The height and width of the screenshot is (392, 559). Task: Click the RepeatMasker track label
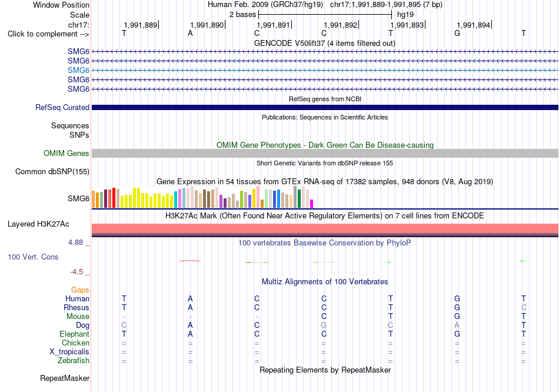pos(65,378)
